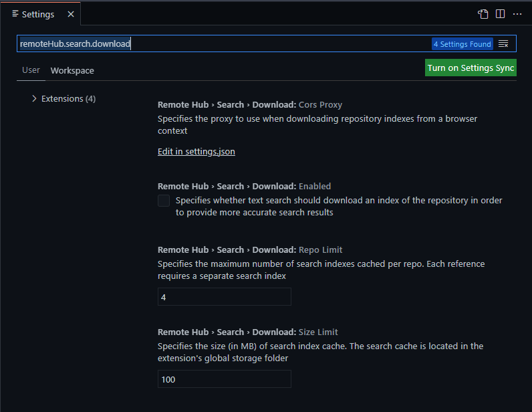Click the Enabled setting description text
Screen dimensions: 532x412
[x=339, y=206]
